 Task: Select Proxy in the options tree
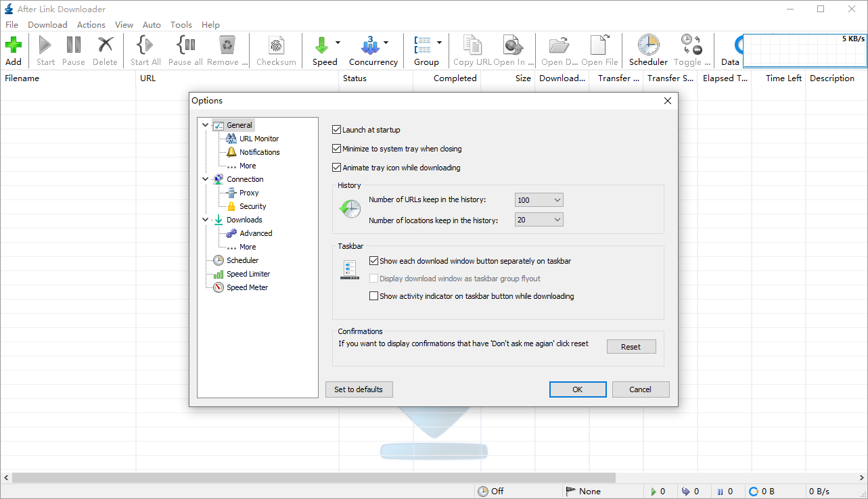tap(249, 193)
